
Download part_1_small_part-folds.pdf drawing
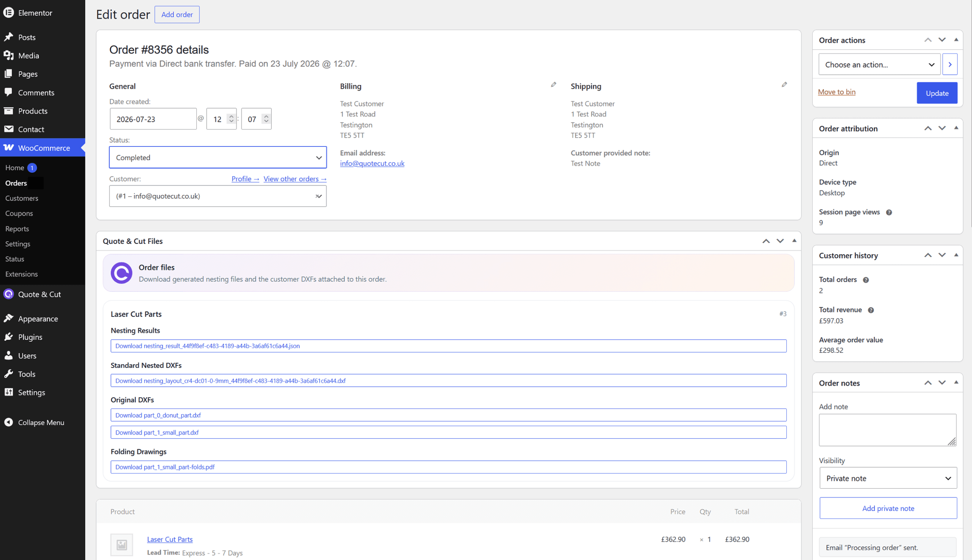point(449,467)
